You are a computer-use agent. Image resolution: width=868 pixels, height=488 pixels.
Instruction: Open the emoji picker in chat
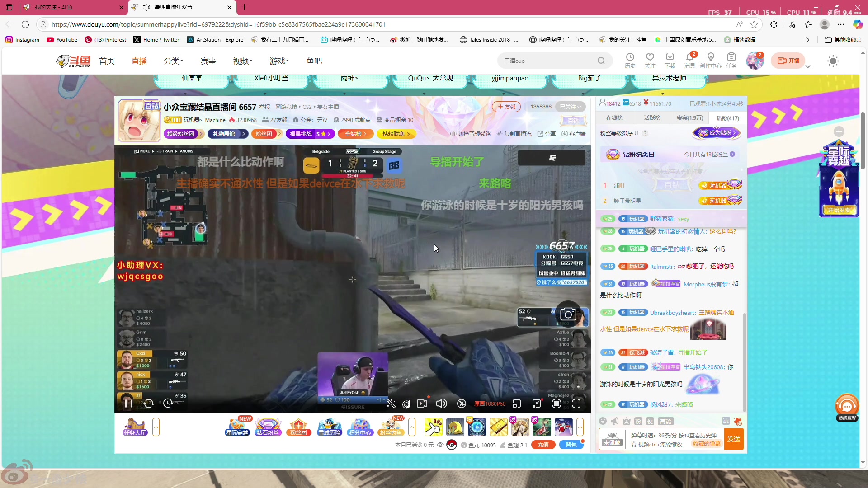point(603,421)
